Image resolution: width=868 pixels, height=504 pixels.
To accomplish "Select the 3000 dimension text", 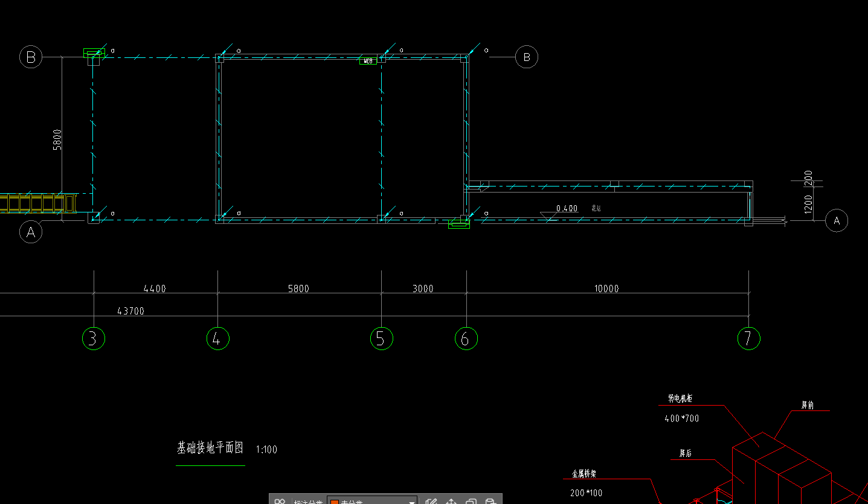I will coord(423,289).
